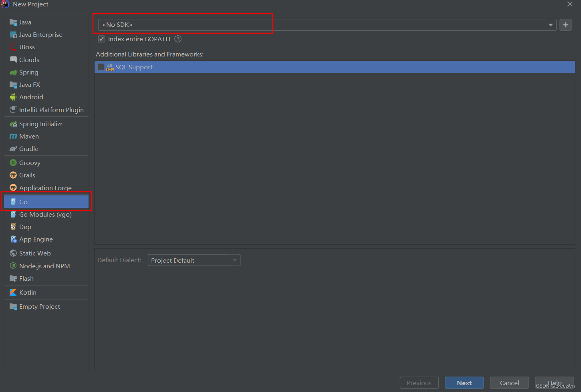Select the Groovy G icon
Viewport: 581px width, 392px height.
click(13, 163)
